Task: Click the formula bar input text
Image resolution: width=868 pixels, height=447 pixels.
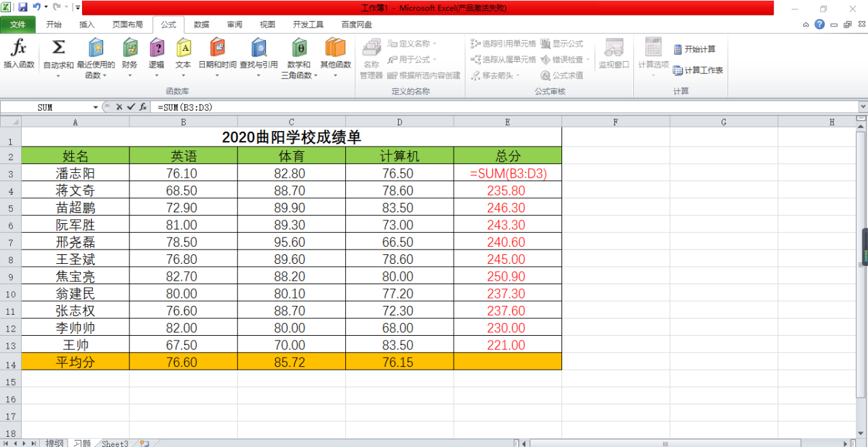Action: [x=186, y=107]
